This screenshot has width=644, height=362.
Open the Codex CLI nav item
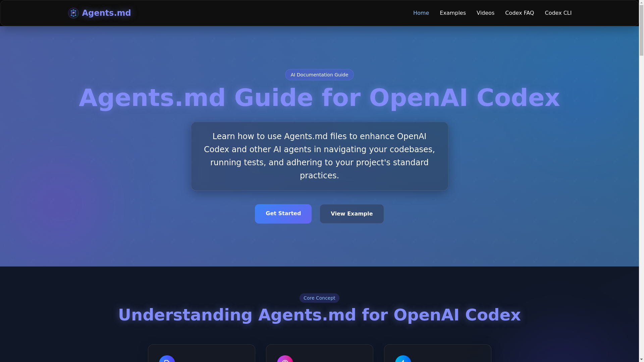tap(558, 13)
